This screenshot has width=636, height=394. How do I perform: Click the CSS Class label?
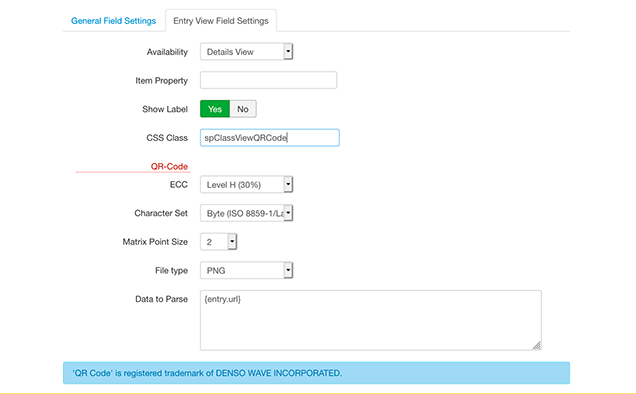tap(167, 138)
